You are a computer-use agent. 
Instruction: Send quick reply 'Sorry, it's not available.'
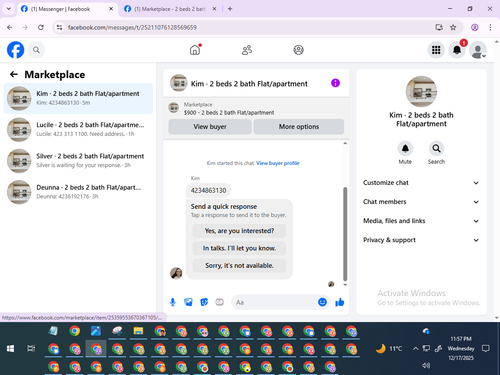pos(239,265)
